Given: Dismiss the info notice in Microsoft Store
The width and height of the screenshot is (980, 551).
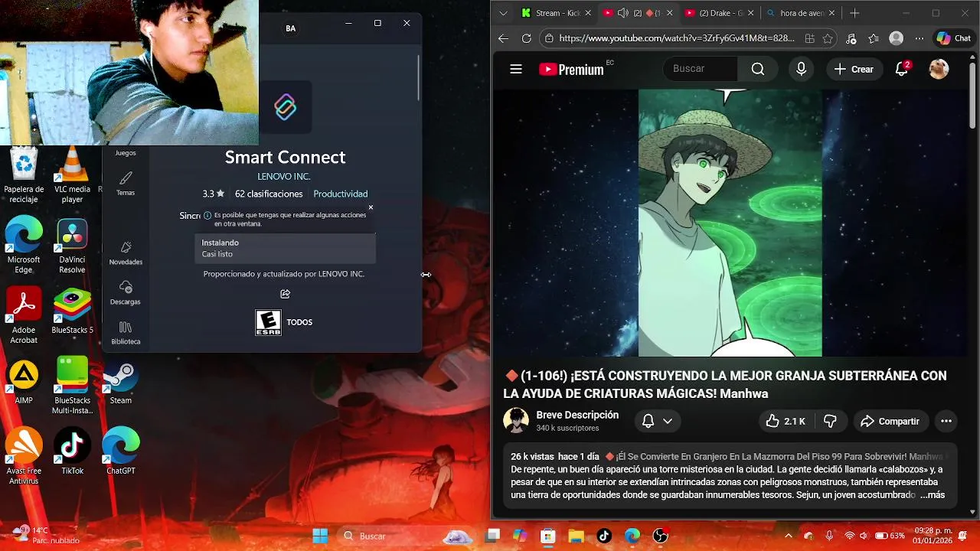Looking at the screenshot, I should click(x=371, y=207).
